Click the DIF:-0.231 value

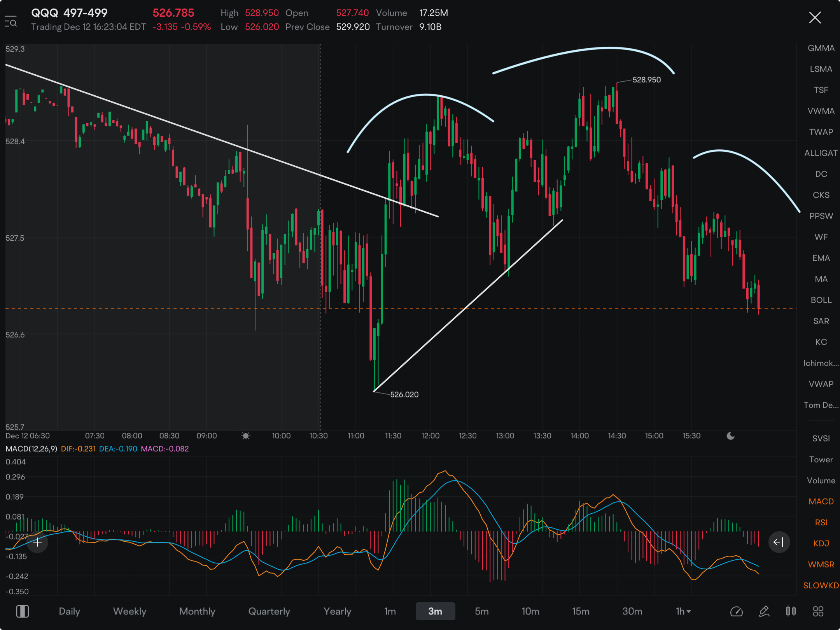pyautogui.click(x=78, y=449)
